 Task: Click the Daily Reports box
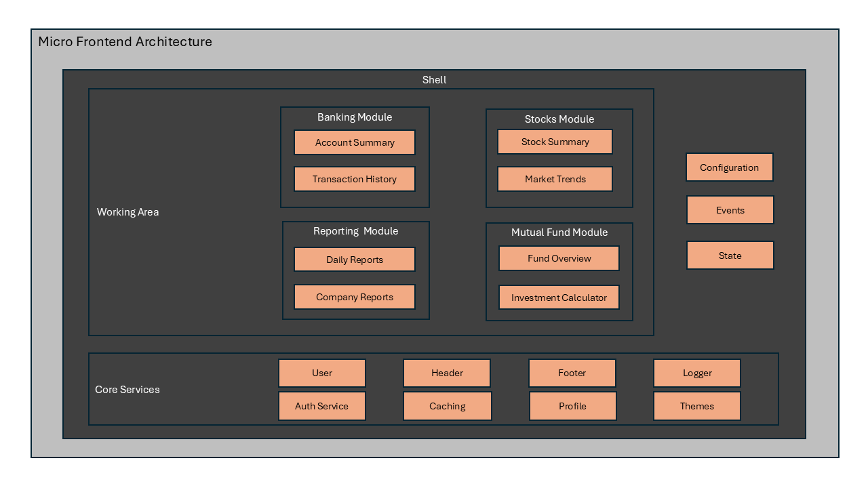coord(355,260)
